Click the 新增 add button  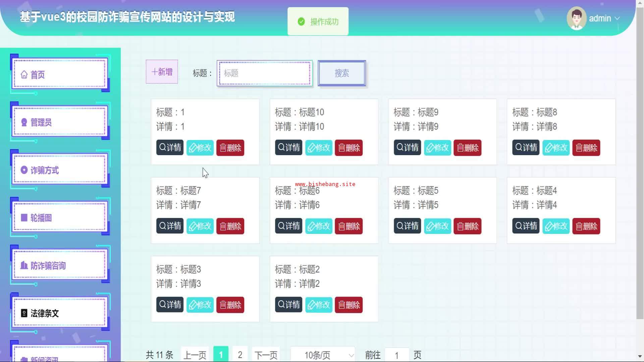coord(162,72)
